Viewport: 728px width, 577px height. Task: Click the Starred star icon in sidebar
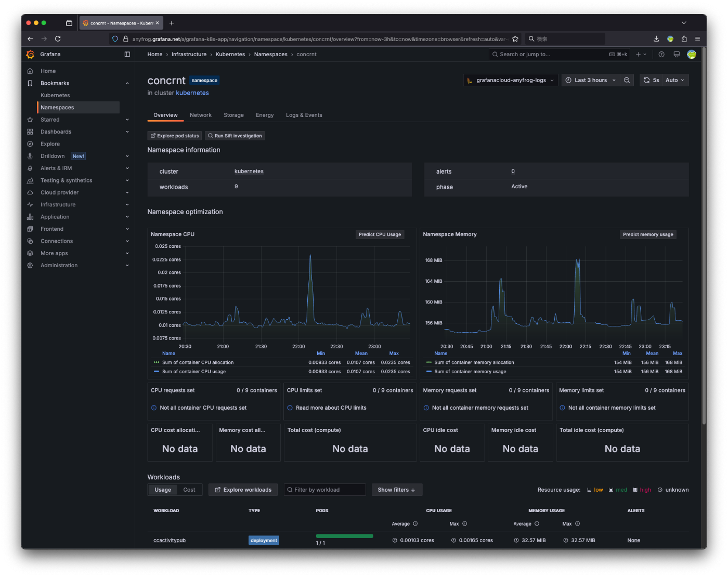click(30, 120)
